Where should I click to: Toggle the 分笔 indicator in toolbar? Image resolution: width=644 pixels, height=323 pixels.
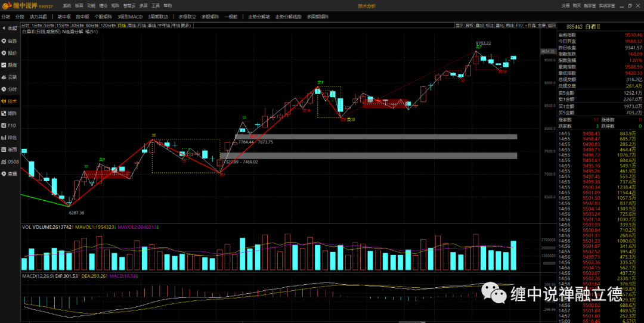pos(5,17)
